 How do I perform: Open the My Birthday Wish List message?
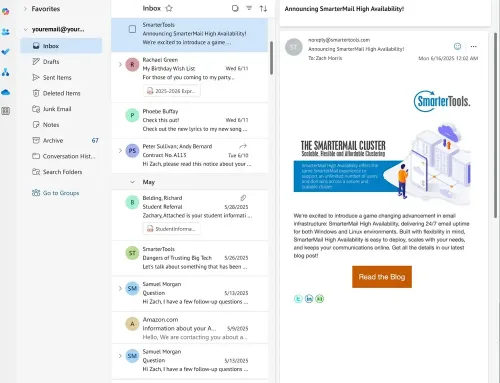tap(190, 77)
